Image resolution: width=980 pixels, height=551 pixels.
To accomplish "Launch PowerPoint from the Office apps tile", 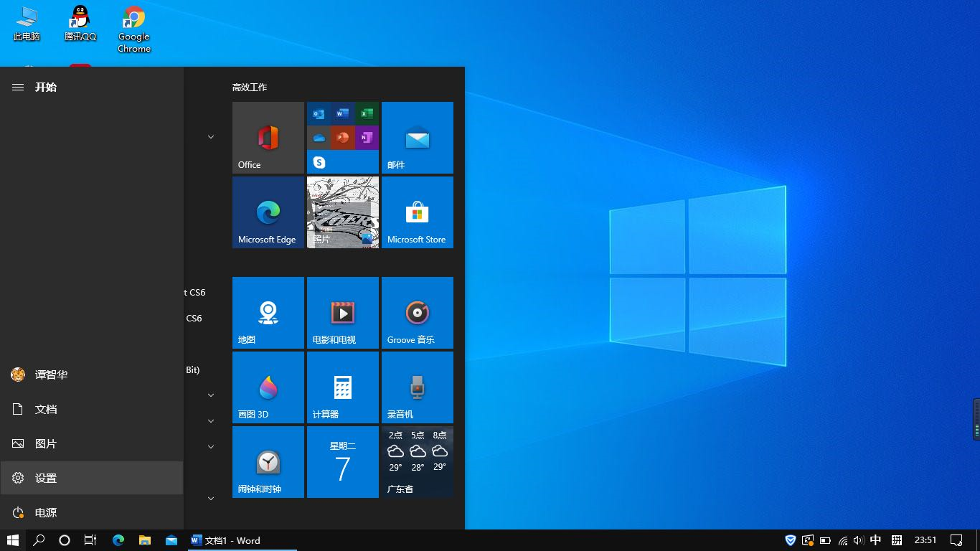I will click(343, 137).
